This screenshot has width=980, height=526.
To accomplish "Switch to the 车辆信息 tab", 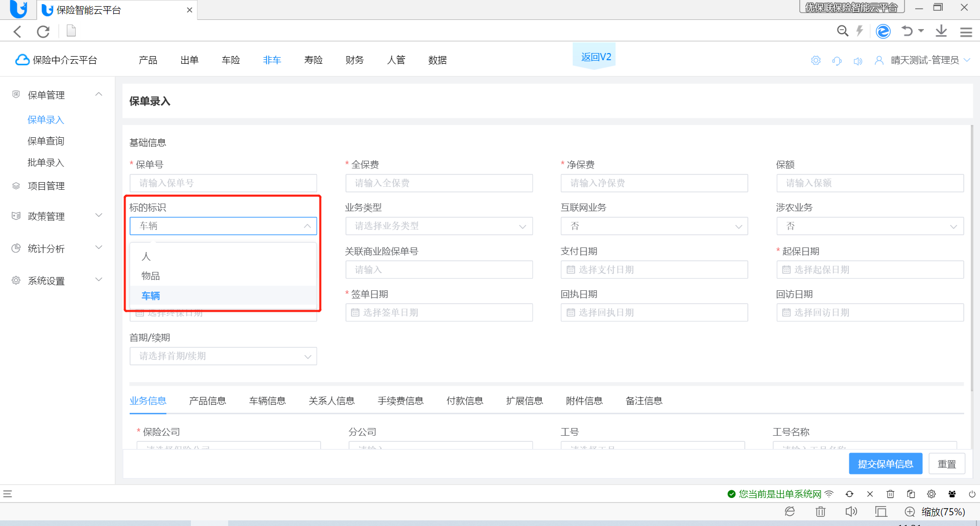I will click(267, 401).
